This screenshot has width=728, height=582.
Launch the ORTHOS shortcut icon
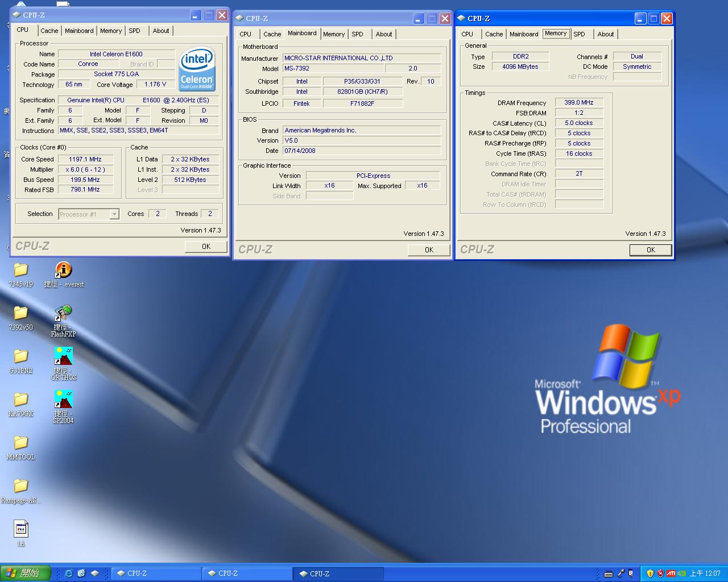[x=63, y=357]
